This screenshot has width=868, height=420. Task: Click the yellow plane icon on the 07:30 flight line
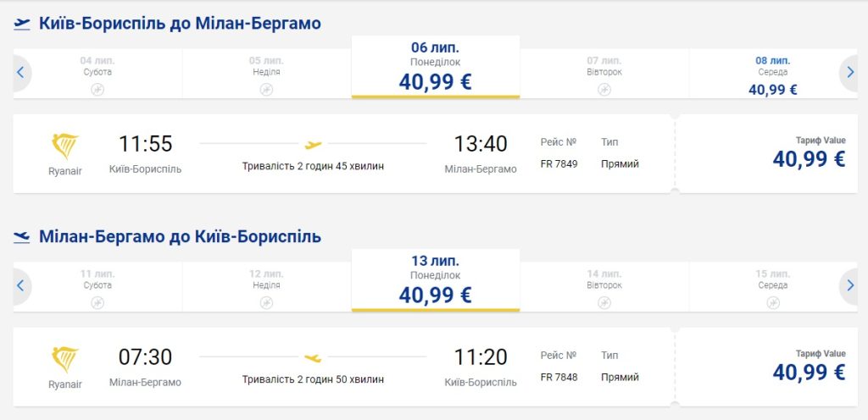tap(313, 357)
